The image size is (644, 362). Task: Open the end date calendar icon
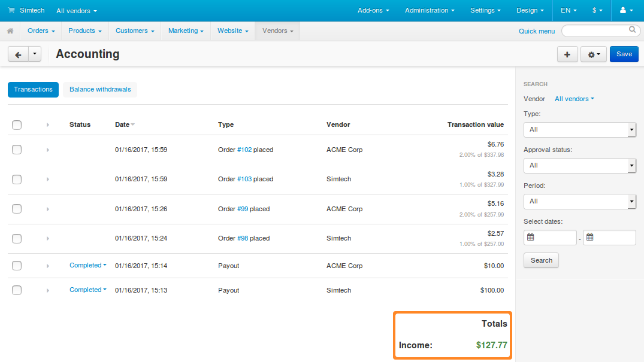(590, 237)
